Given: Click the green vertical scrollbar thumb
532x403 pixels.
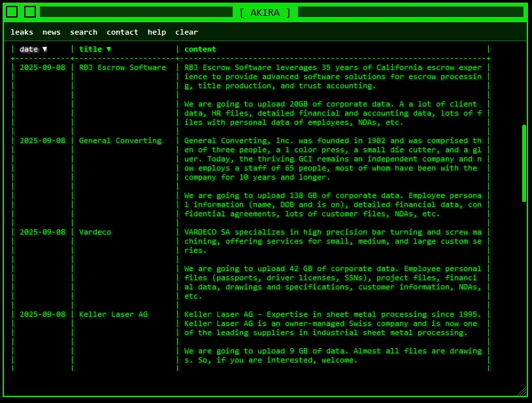Looking at the screenshot, I should click(524, 163).
